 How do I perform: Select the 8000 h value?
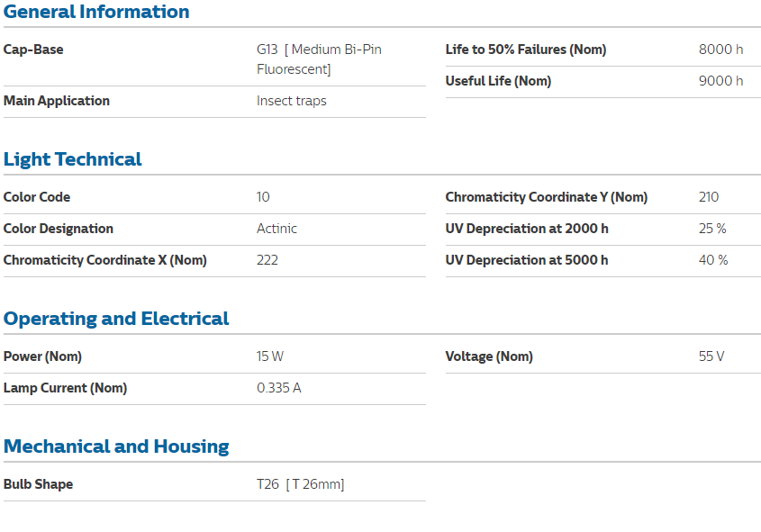(720, 50)
